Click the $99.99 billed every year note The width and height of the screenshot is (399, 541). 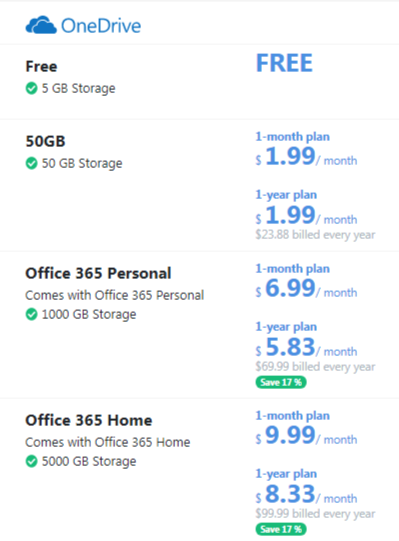[x=315, y=514]
